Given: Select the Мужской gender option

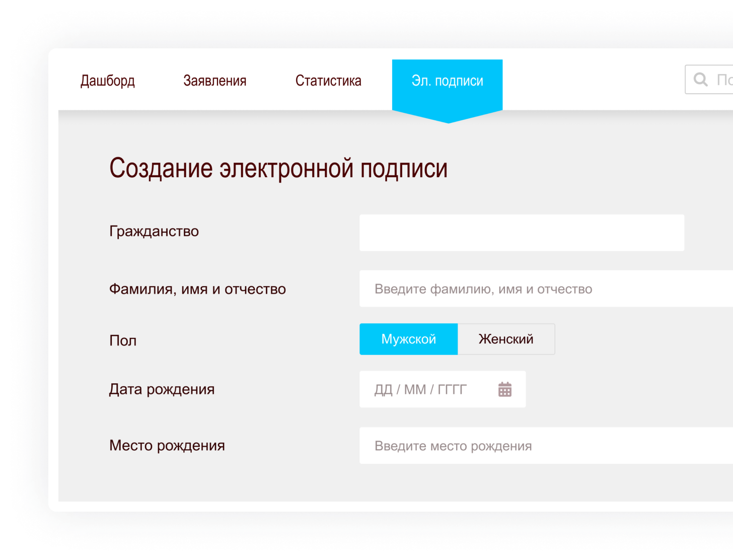Looking at the screenshot, I should point(408,339).
